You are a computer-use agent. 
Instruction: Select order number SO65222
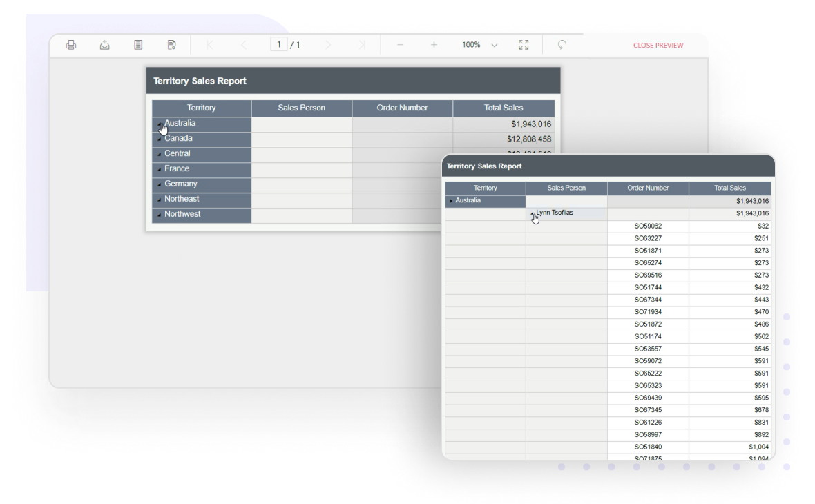pos(648,374)
